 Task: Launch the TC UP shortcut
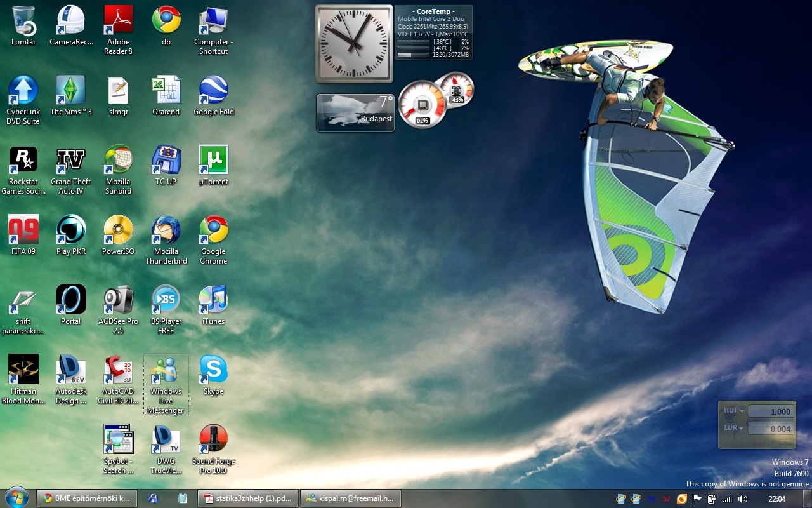[x=166, y=165]
